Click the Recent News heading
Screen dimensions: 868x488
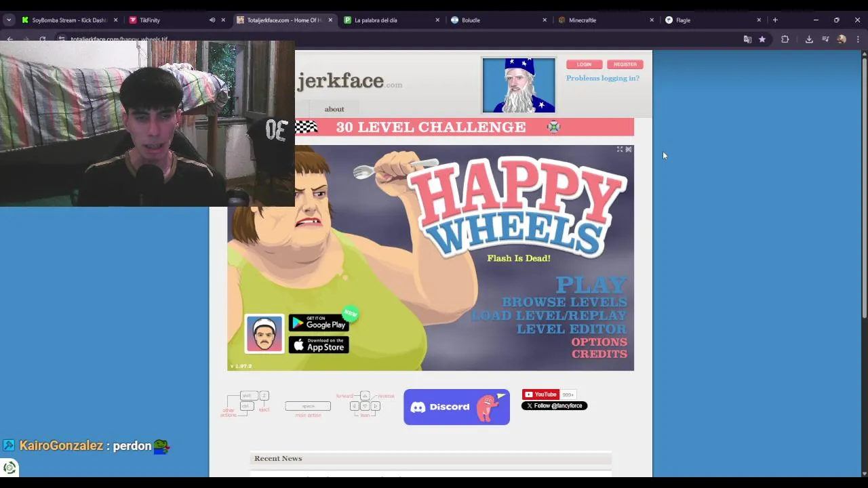(278, 459)
